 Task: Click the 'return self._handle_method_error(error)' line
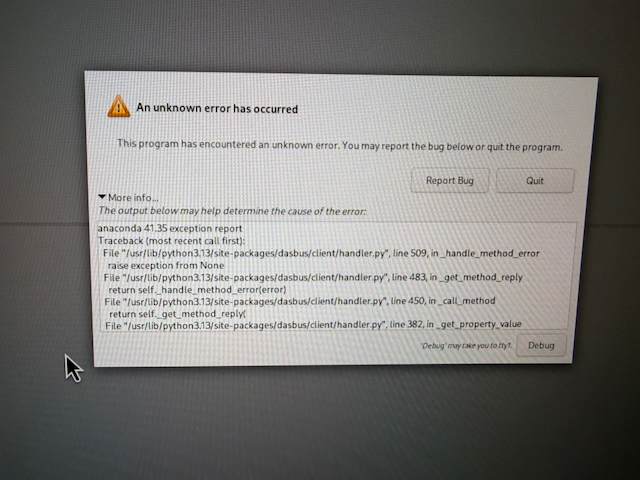(x=198, y=290)
